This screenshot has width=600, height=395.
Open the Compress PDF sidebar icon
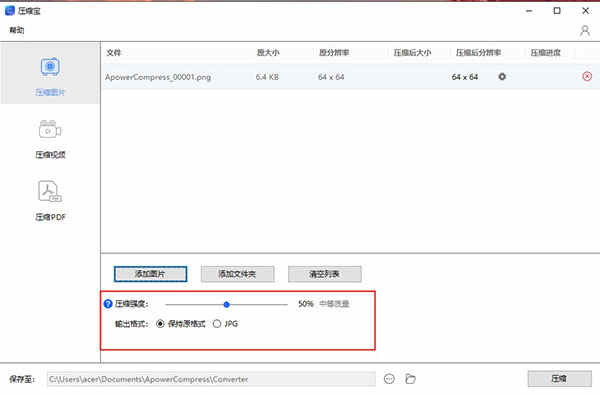click(50, 191)
